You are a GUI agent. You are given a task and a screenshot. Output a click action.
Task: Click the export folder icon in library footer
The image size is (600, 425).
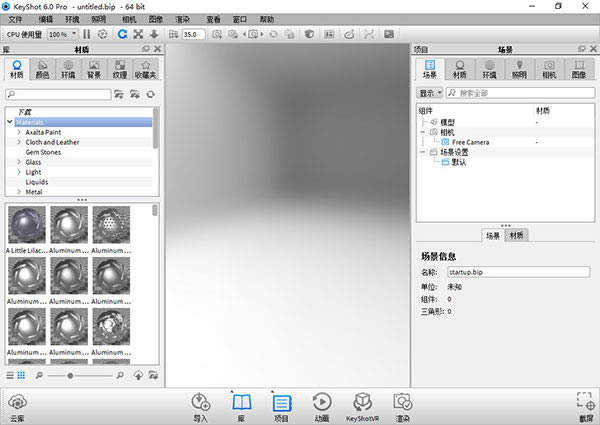tap(153, 376)
